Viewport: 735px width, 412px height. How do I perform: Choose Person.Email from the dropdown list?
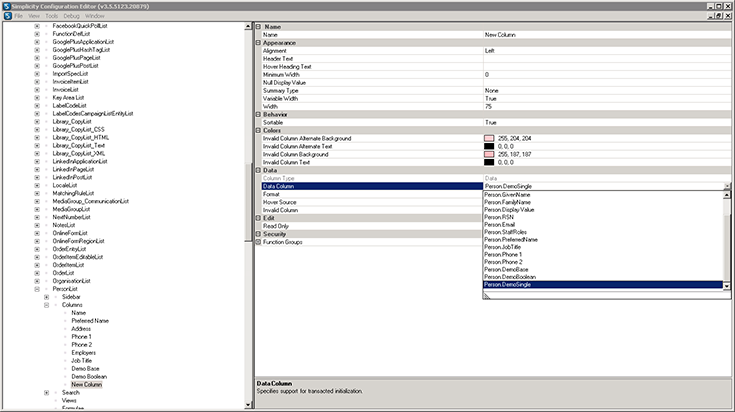pyautogui.click(x=500, y=225)
